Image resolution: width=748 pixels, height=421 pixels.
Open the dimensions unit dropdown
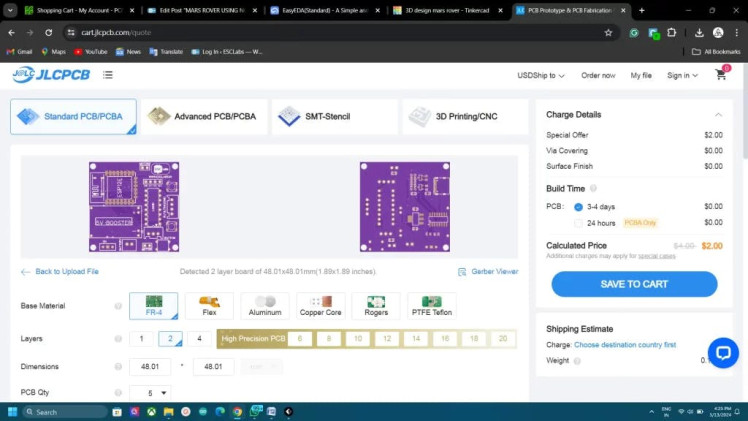261,367
